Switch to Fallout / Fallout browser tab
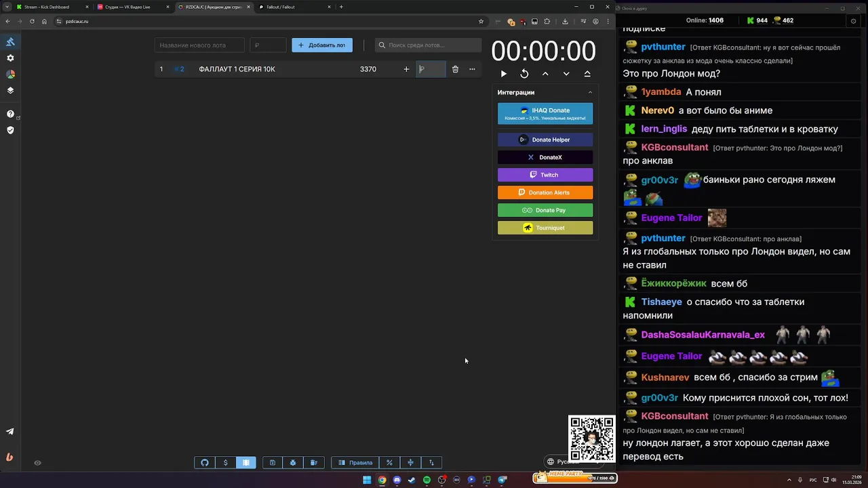Image resolution: width=868 pixels, height=488 pixels. click(294, 7)
